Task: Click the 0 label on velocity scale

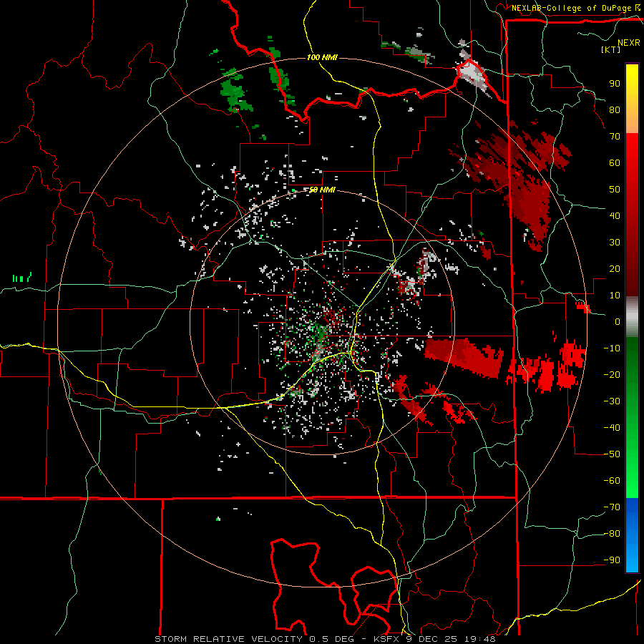Action: [618, 321]
